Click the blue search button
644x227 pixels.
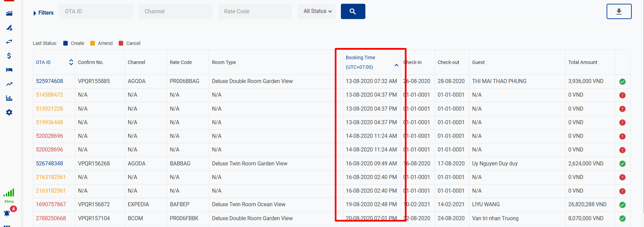(353, 12)
